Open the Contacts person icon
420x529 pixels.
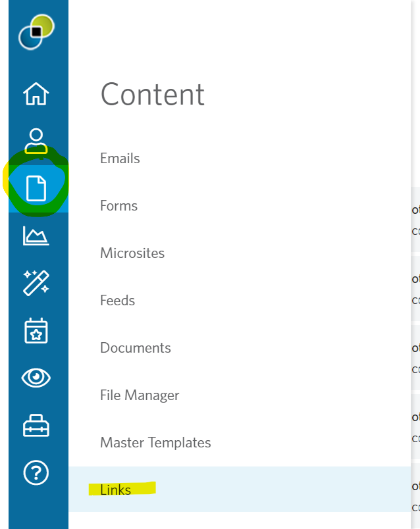point(36,141)
